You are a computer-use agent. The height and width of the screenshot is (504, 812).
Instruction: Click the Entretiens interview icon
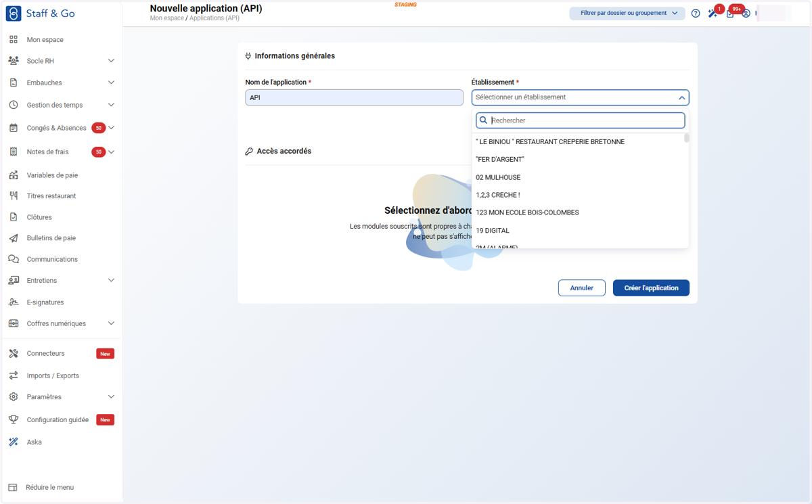[14, 280]
